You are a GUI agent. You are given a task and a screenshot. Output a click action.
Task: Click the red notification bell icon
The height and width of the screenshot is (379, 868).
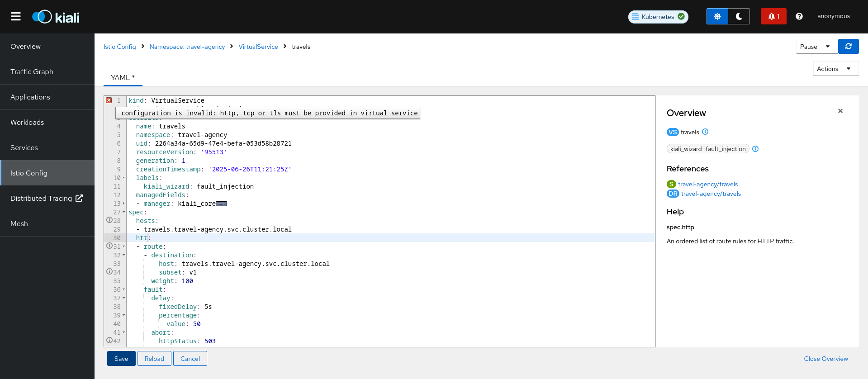coord(773,16)
